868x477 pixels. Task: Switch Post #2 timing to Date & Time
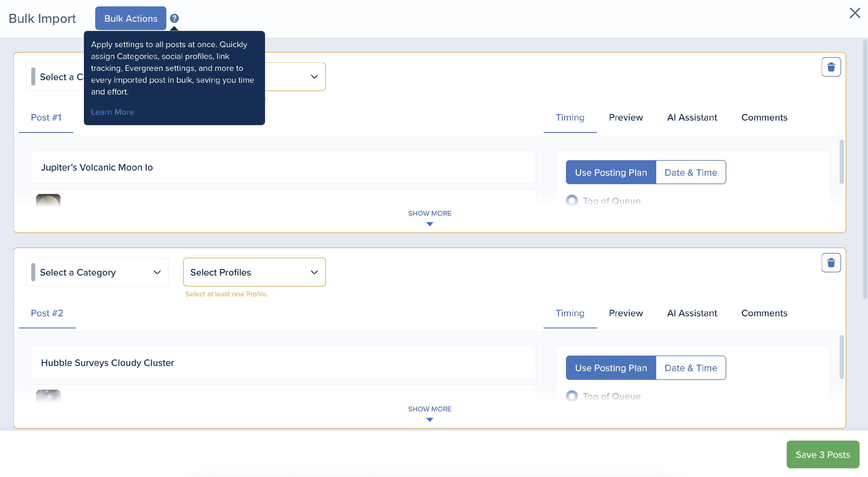click(690, 368)
